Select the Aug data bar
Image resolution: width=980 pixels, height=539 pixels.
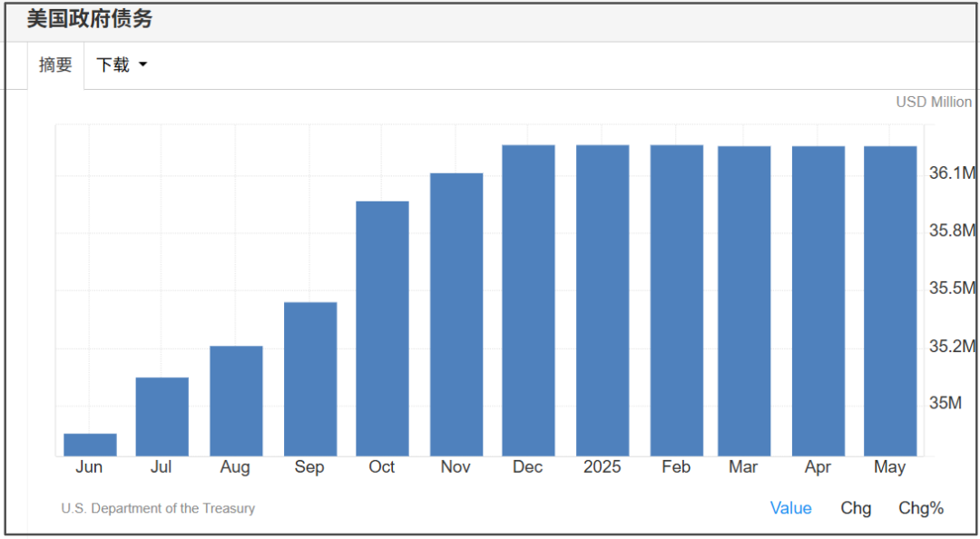tap(236, 401)
